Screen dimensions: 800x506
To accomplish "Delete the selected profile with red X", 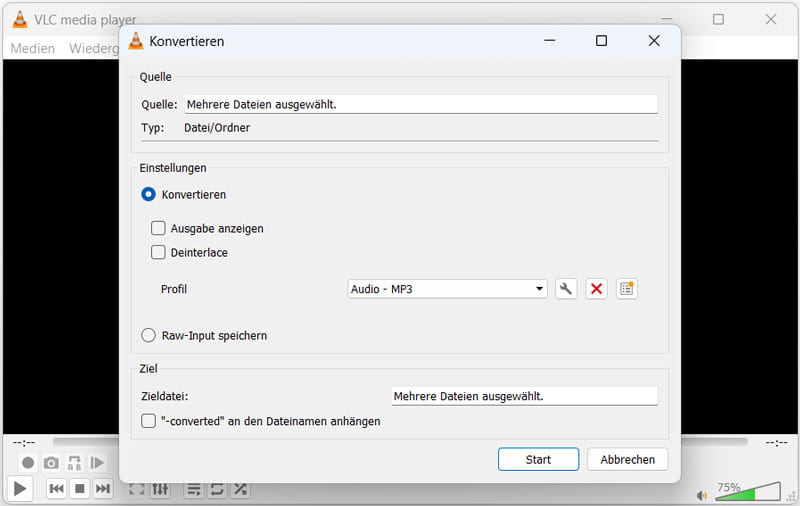I will (x=596, y=289).
